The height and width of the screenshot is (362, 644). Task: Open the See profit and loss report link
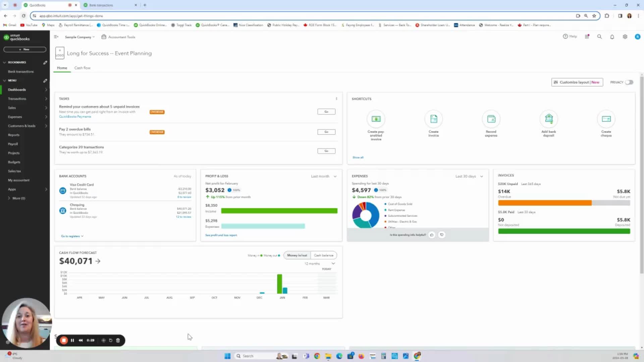click(x=221, y=235)
